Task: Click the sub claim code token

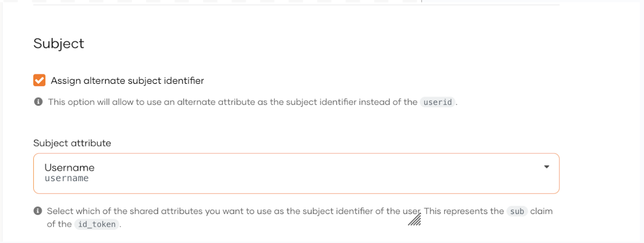Action: tap(517, 211)
